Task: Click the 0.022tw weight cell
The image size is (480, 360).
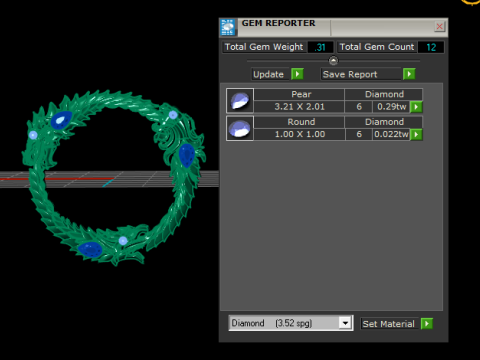Action: point(391,134)
